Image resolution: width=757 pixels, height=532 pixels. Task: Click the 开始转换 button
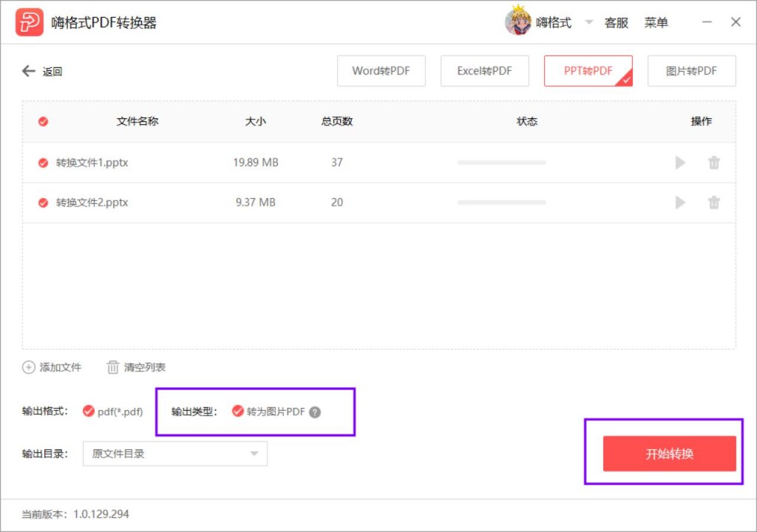(669, 454)
